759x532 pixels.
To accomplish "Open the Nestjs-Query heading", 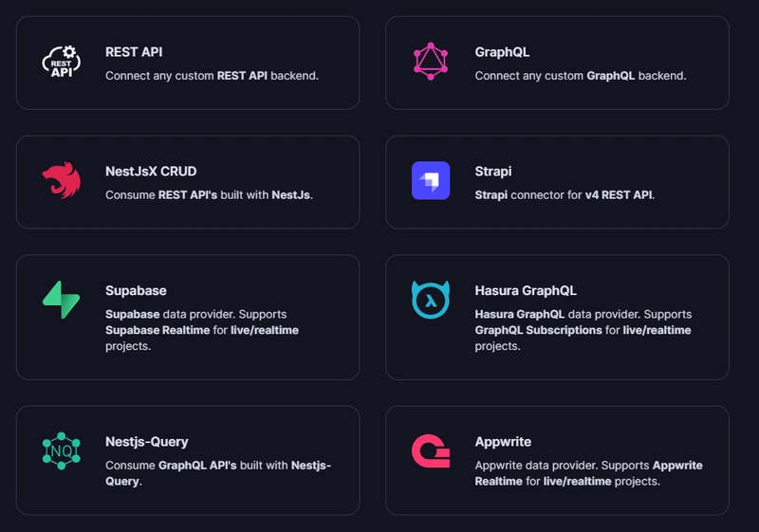I will 147,442.
